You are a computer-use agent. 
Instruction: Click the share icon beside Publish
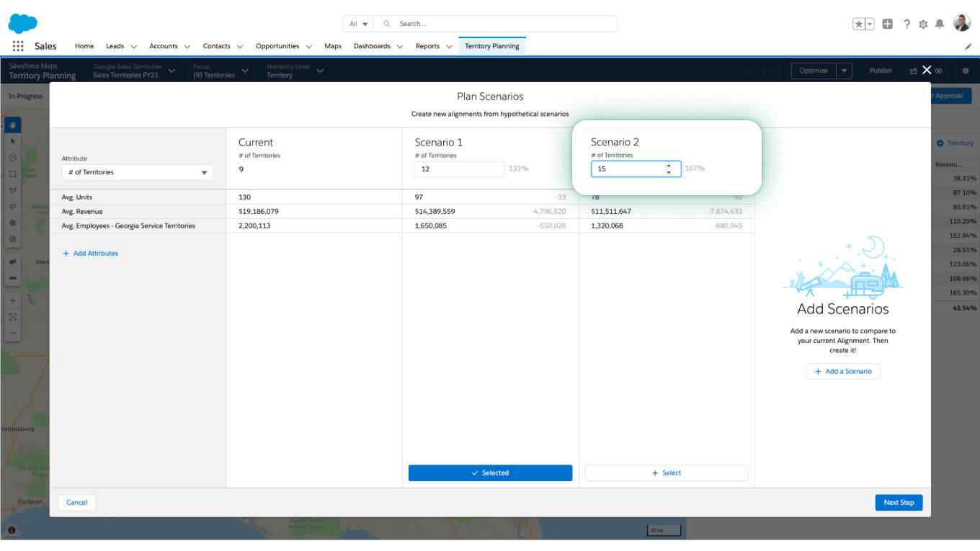coord(913,71)
